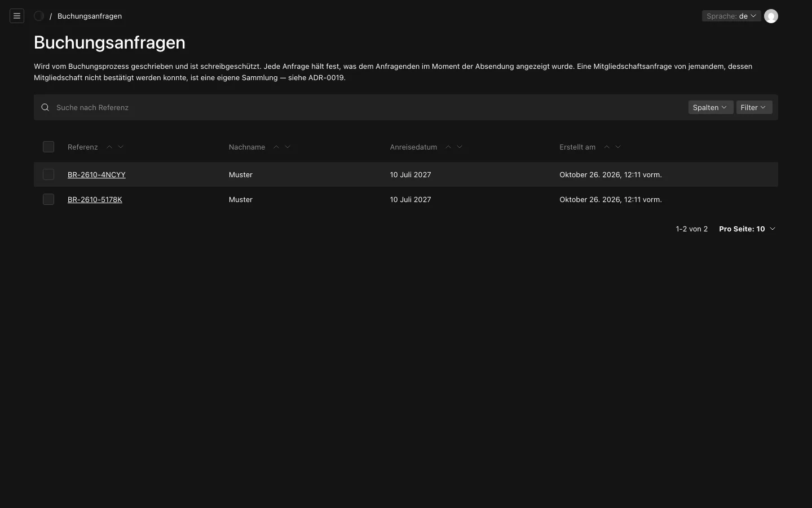Image resolution: width=812 pixels, height=508 pixels.
Task: Focus the Suche nach Referenz field
Action: pos(369,107)
